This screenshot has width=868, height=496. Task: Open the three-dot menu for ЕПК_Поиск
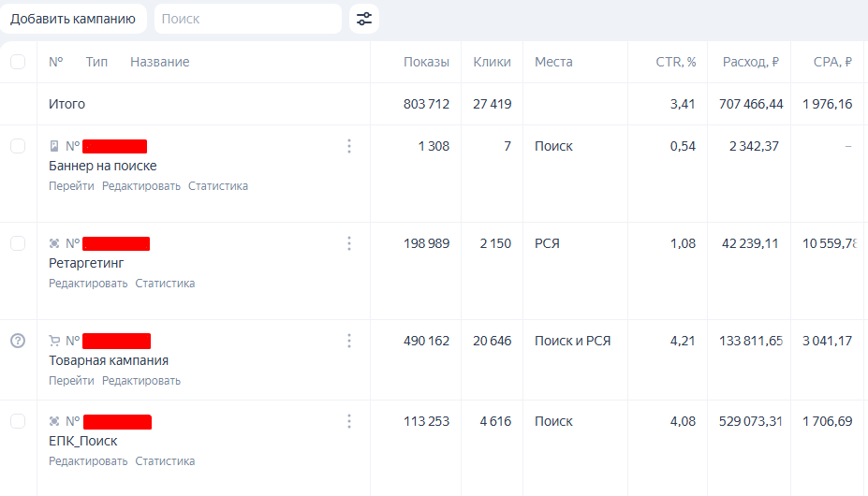[349, 421]
